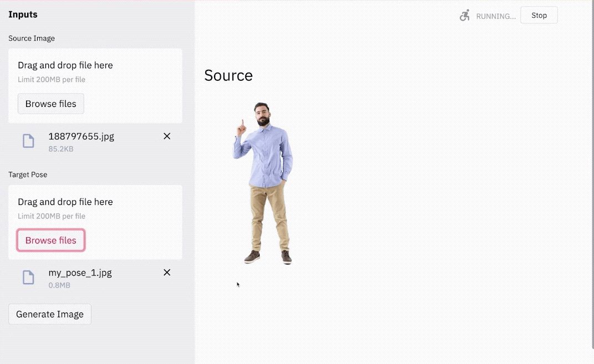Click the page vertical scrollbar
Screen dimensions: 594x364
point(592,174)
